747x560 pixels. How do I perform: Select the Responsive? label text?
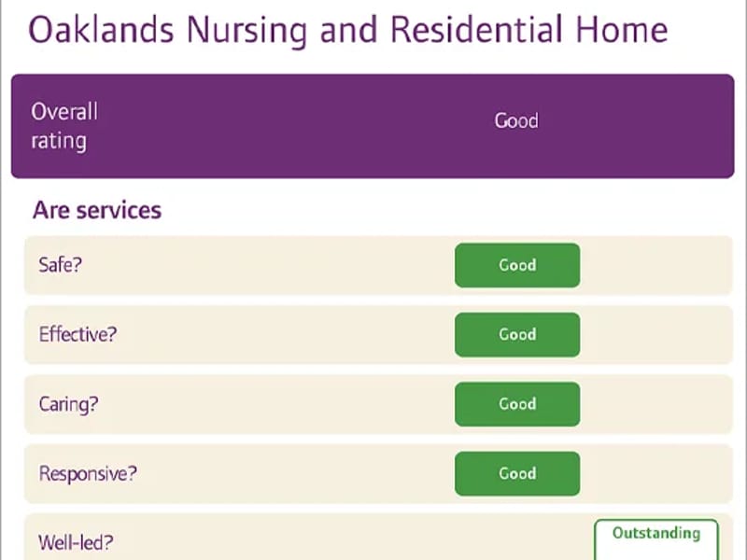click(x=88, y=474)
